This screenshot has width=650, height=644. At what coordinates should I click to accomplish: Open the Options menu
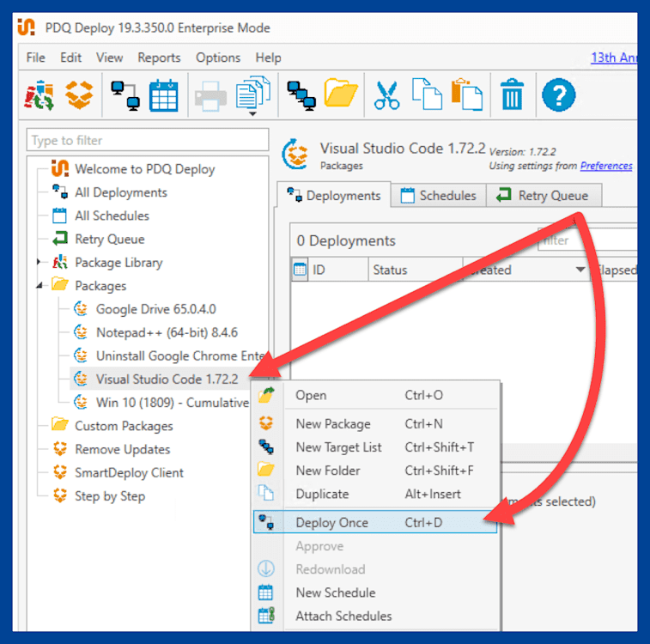coord(218,58)
